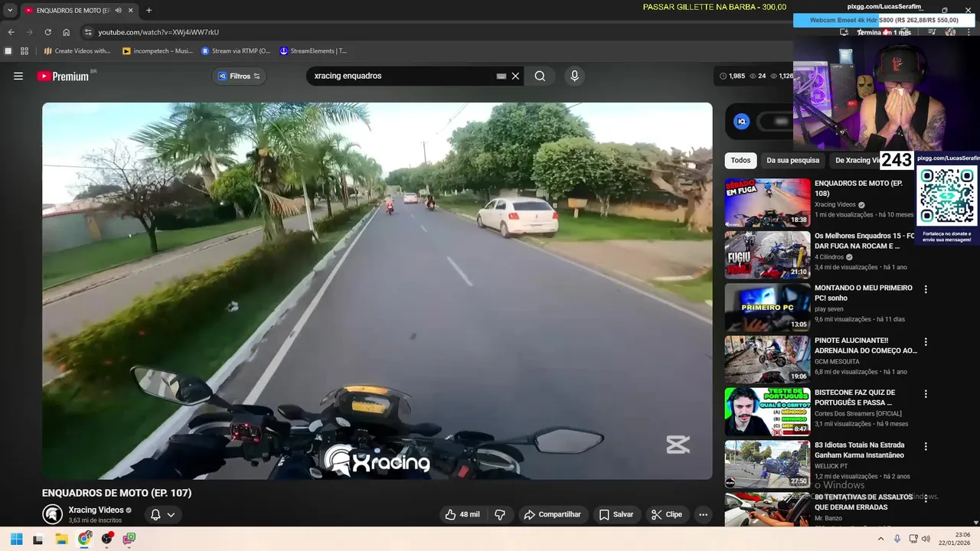Open File Explorer from taskbar
Viewport: 980px width, 551px height.
(61, 539)
